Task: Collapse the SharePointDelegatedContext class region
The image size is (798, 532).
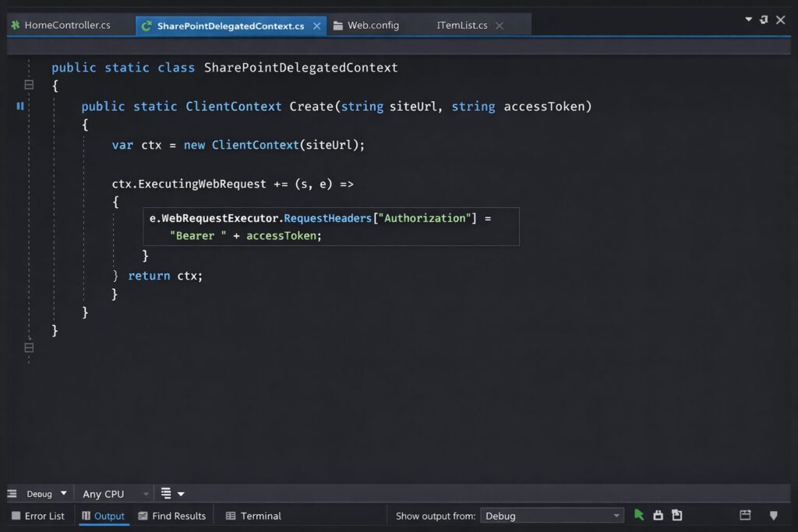Action: click(x=29, y=85)
